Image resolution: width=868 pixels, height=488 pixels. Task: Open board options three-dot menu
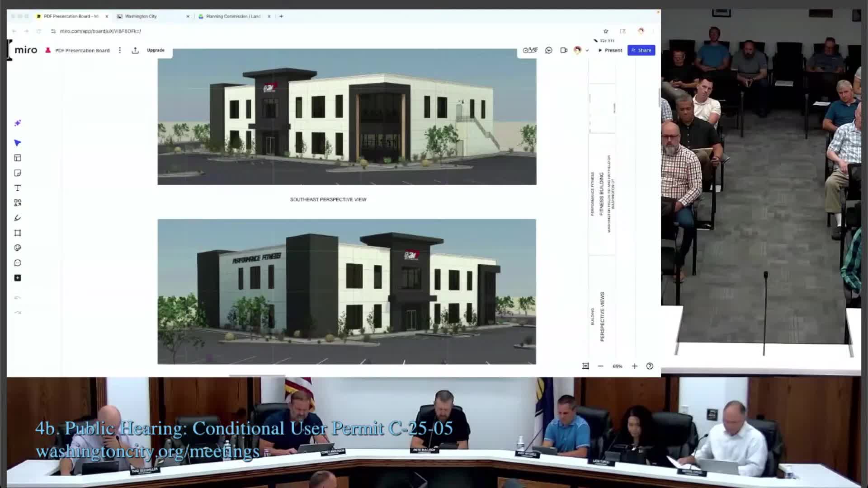[120, 50]
